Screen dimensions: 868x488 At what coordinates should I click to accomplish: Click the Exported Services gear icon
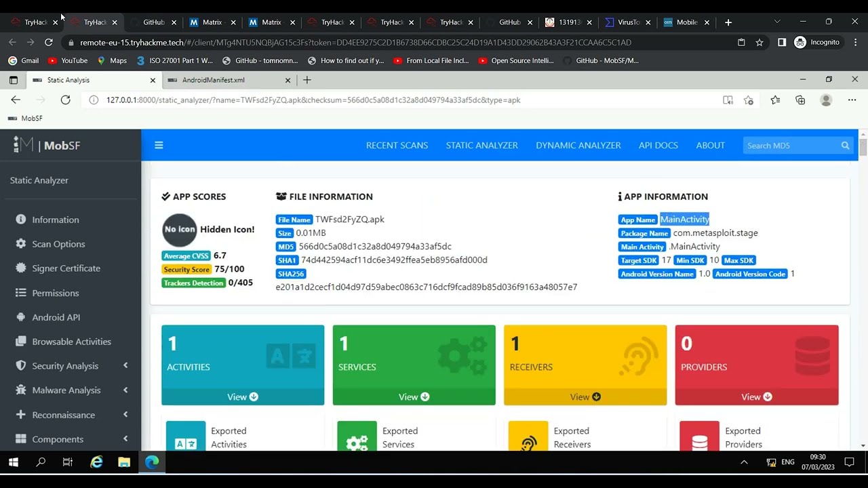click(357, 438)
